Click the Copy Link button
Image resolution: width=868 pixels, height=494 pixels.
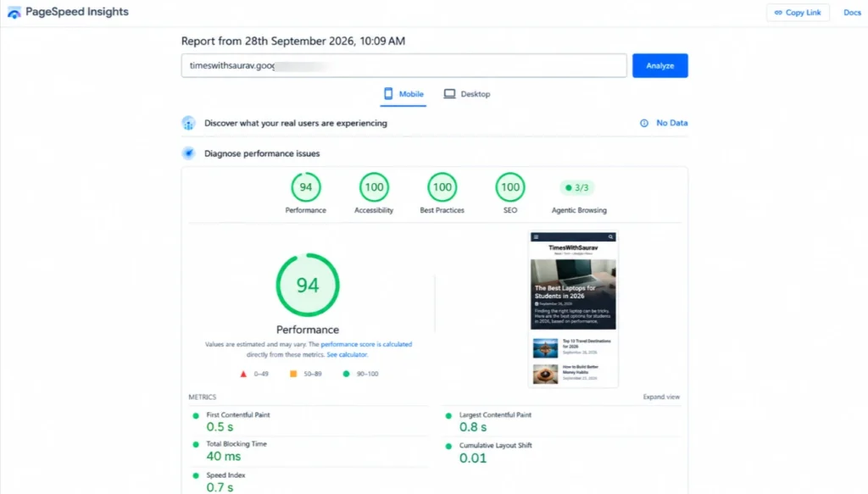(x=798, y=12)
